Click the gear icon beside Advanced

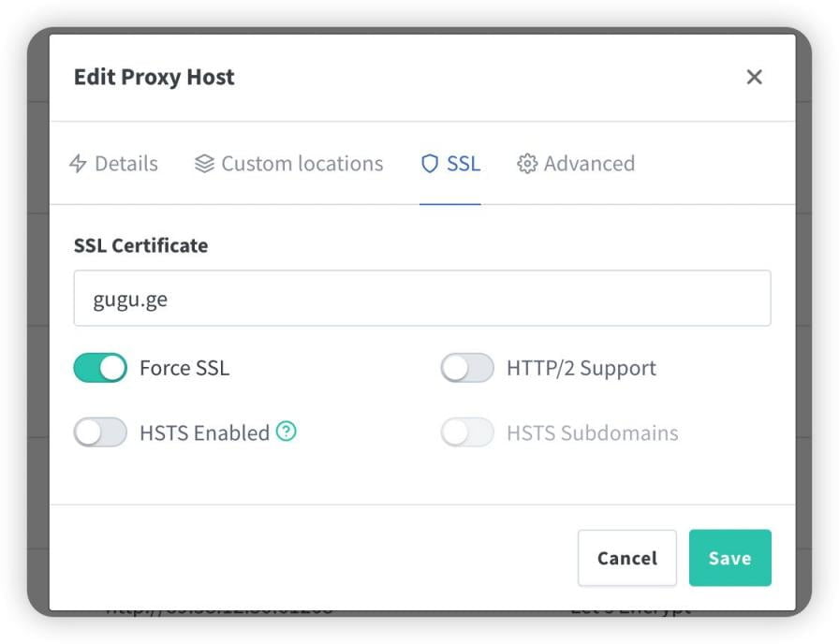[527, 164]
